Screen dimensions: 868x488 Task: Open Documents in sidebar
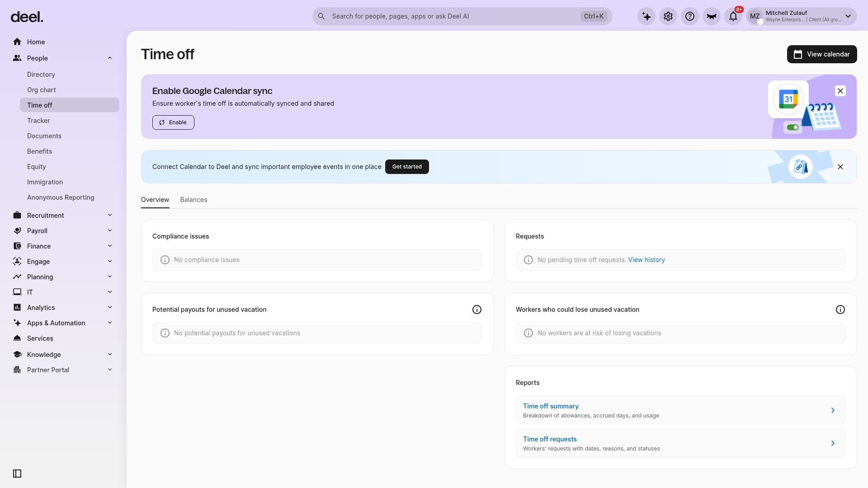[44, 136]
